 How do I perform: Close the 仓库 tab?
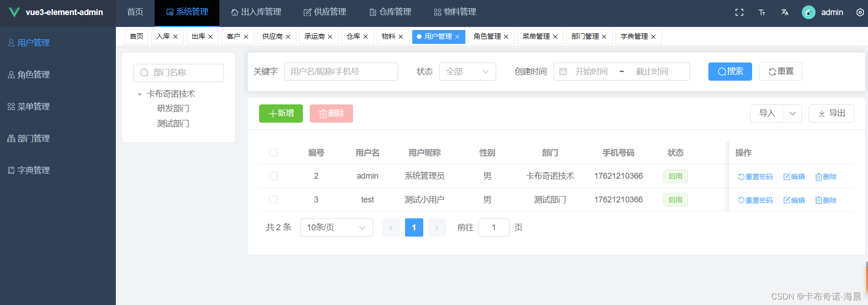[x=365, y=37]
